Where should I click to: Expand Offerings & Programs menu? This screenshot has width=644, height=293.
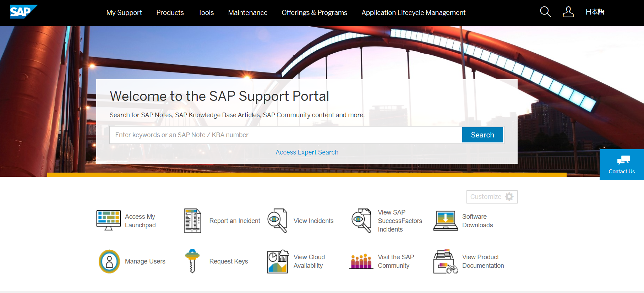pyautogui.click(x=314, y=13)
